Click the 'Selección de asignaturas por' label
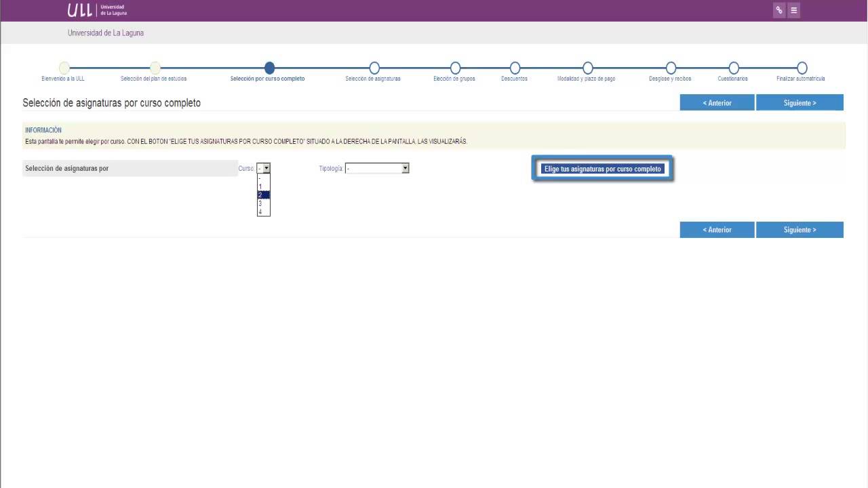868x488 pixels. pos(66,168)
